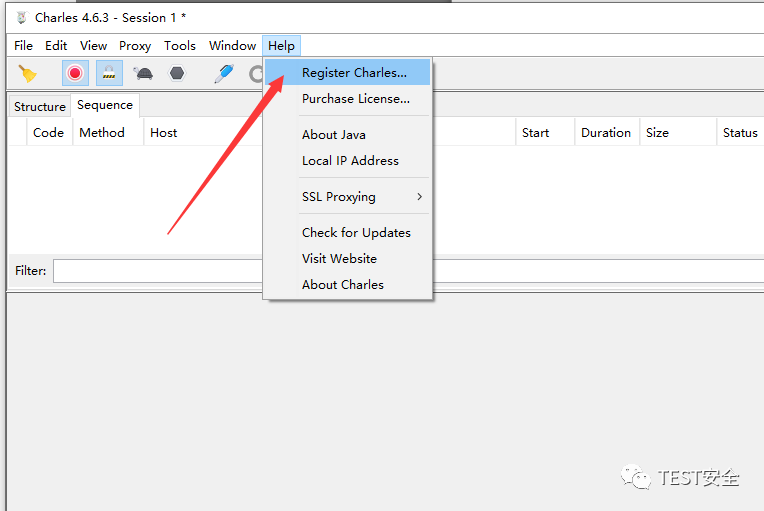Open the Window menu

click(232, 46)
